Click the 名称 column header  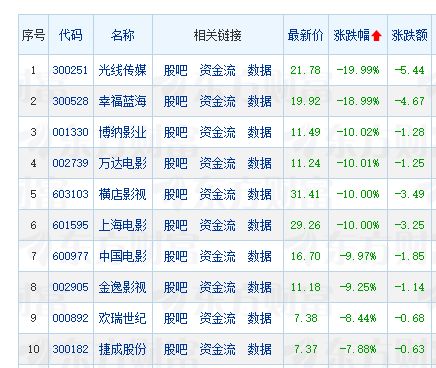pos(123,35)
